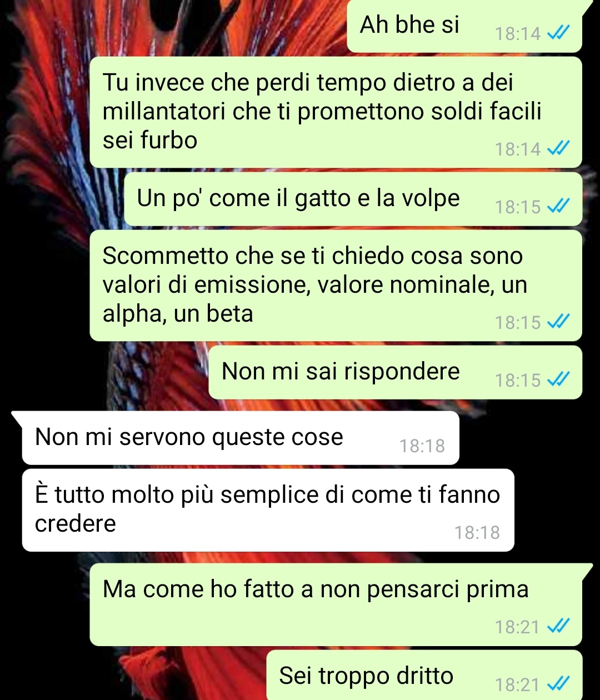The width and height of the screenshot is (600, 700).
Task: Select the 'Un po' come il gatto e la volpe' bubble
Action: (x=353, y=199)
